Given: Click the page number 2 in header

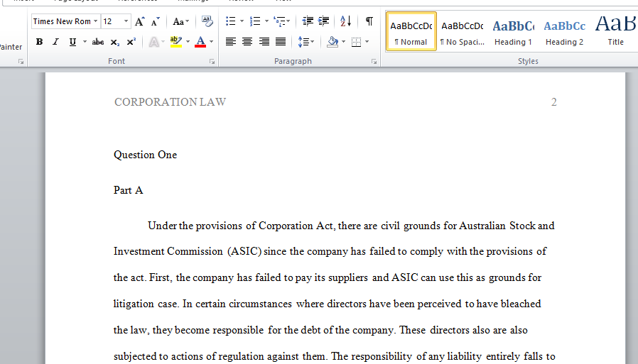Looking at the screenshot, I should (x=553, y=101).
